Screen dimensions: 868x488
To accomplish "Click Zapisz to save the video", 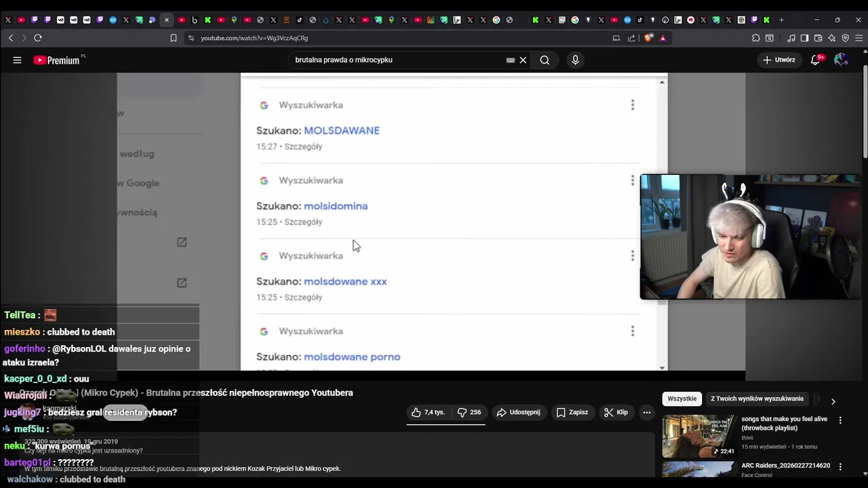I will click(x=572, y=412).
